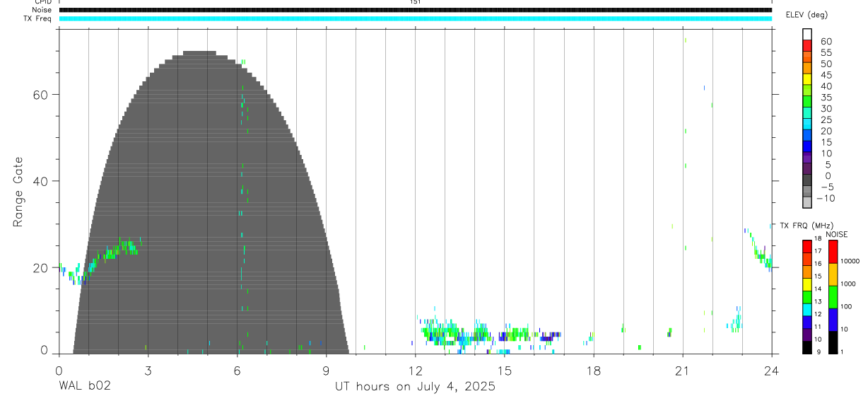Click 'UT hours on July 4, 2025' axis title
Image resolution: width=868 pixels, height=401 pixels.
click(x=415, y=387)
